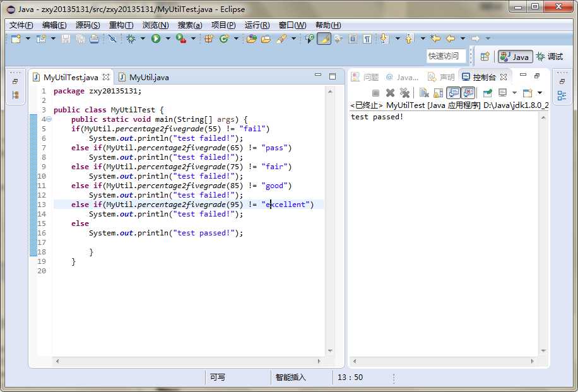Click the console Terminate stop icon

pos(375,93)
